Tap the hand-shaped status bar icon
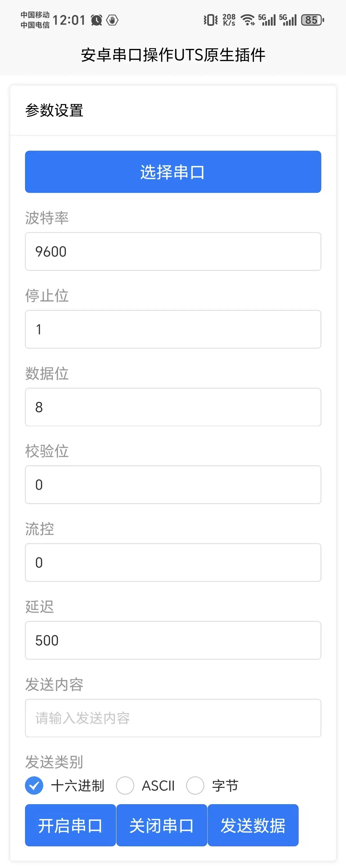This screenshot has width=346, height=868. pyautogui.click(x=112, y=20)
